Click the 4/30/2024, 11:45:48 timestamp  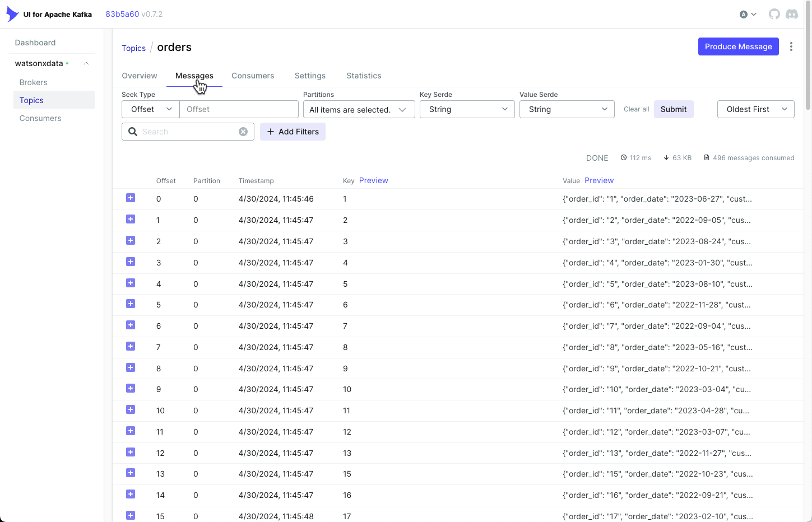tap(276, 516)
